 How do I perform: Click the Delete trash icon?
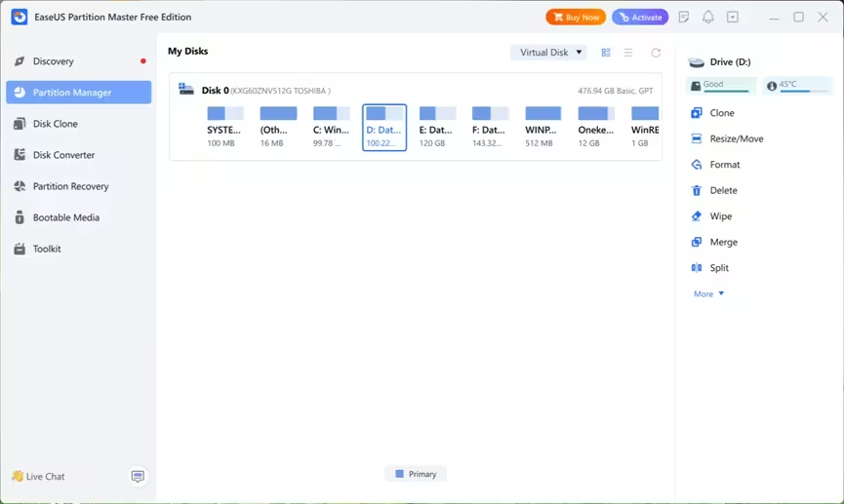tap(697, 191)
